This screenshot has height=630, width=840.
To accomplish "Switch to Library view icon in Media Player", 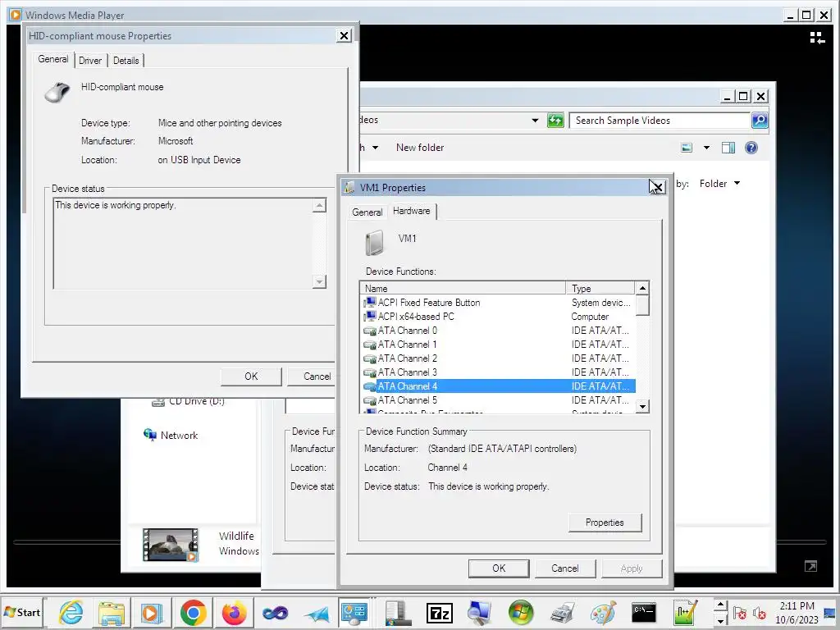I will [817, 38].
